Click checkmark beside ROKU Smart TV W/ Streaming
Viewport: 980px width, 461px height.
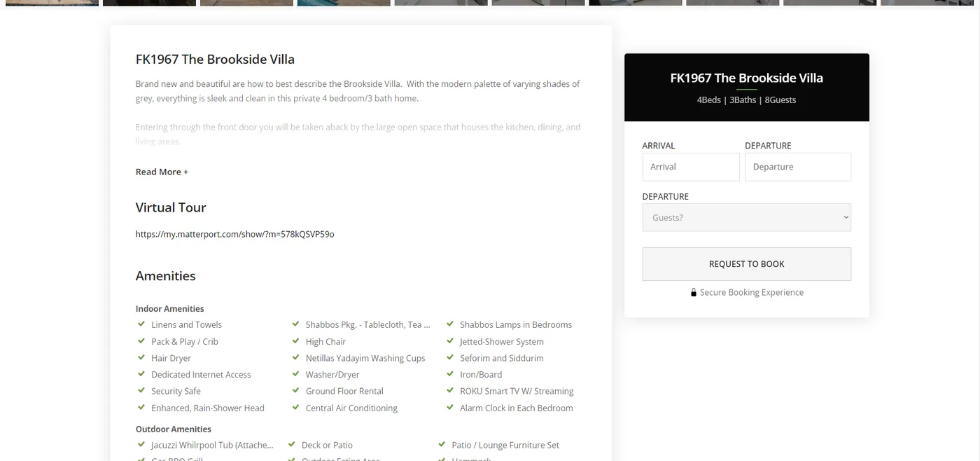pos(450,390)
